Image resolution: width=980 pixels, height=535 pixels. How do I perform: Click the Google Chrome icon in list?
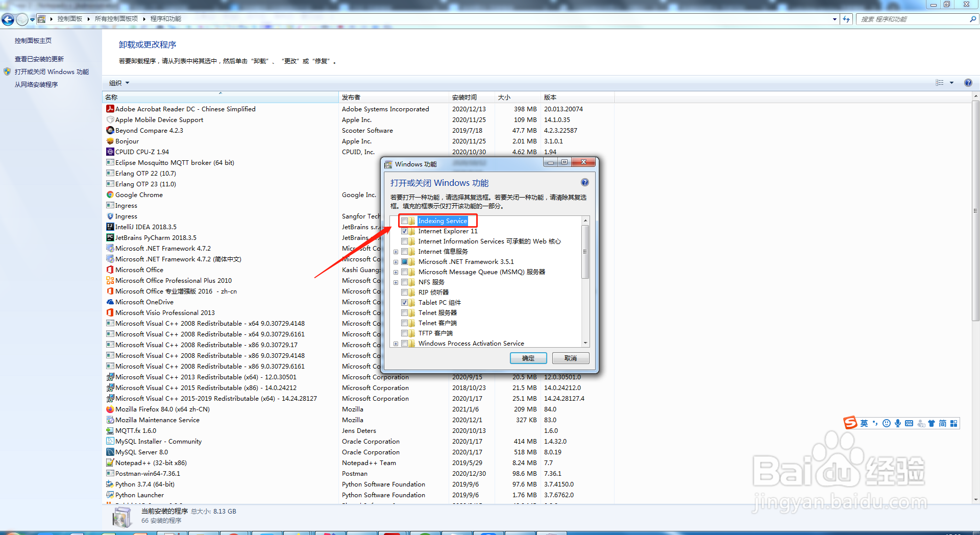pyautogui.click(x=110, y=194)
